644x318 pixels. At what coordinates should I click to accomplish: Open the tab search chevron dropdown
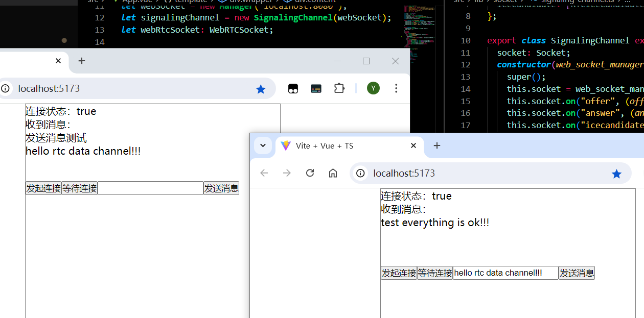(263, 145)
